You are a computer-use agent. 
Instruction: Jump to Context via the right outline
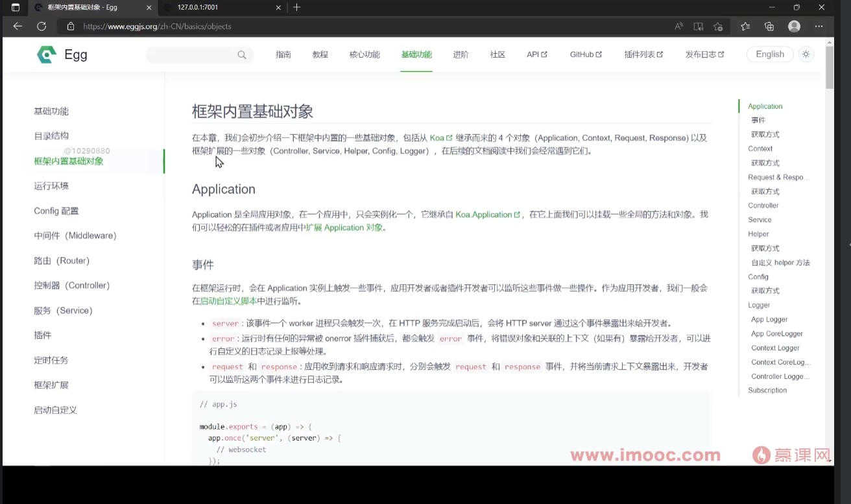point(760,149)
